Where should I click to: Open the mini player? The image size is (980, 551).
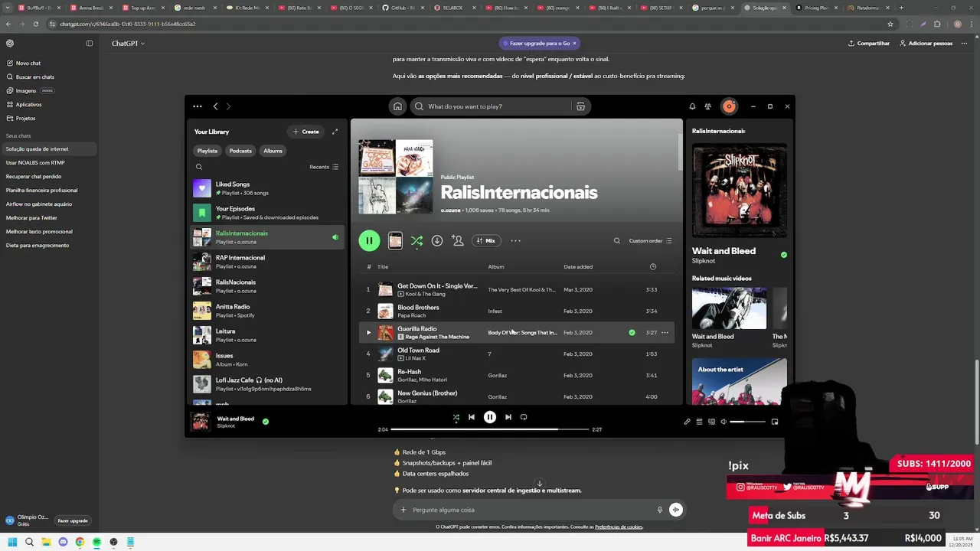[x=775, y=422]
